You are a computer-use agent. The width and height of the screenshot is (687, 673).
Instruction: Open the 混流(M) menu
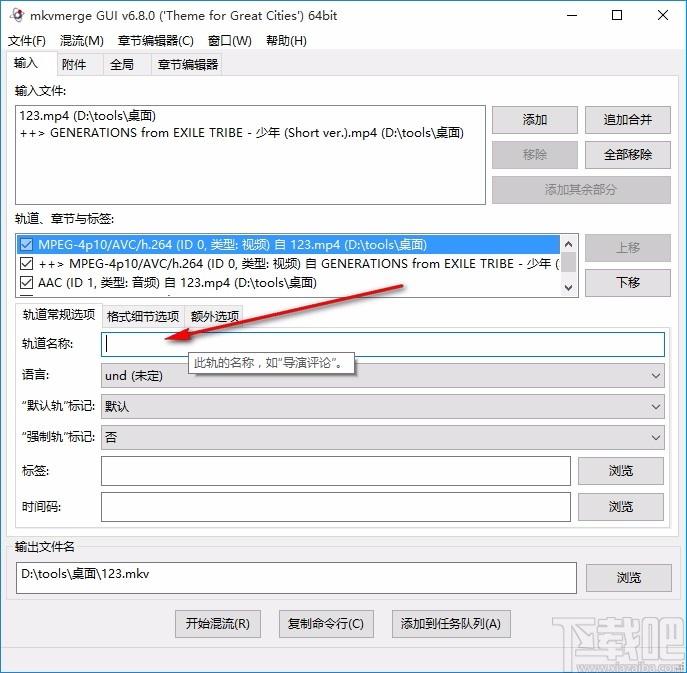(x=82, y=41)
